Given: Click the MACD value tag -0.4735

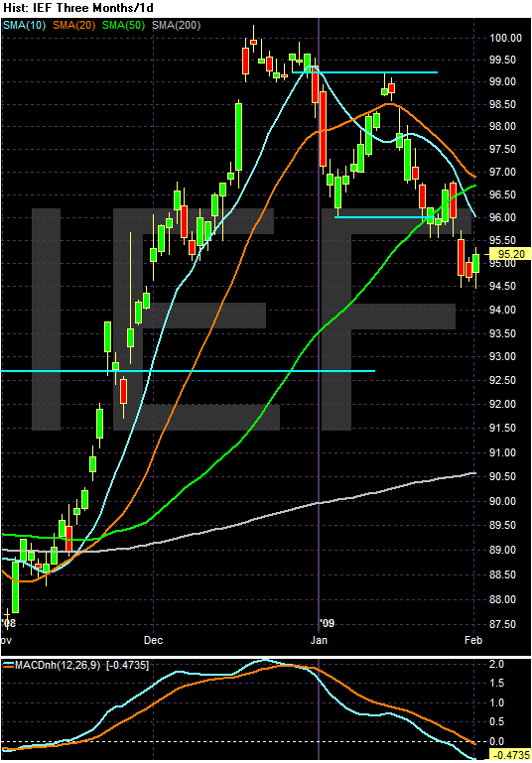Looking at the screenshot, I should (x=510, y=755).
